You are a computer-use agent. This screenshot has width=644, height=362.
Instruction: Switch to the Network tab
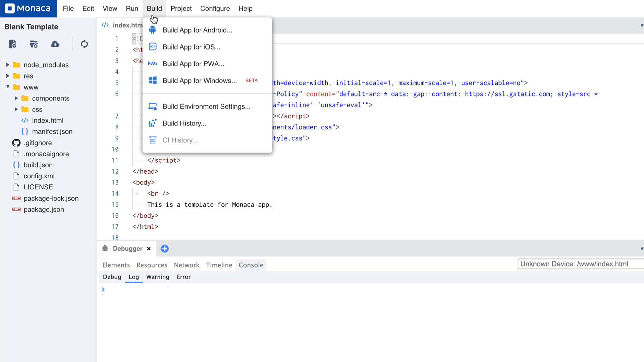pos(186,265)
